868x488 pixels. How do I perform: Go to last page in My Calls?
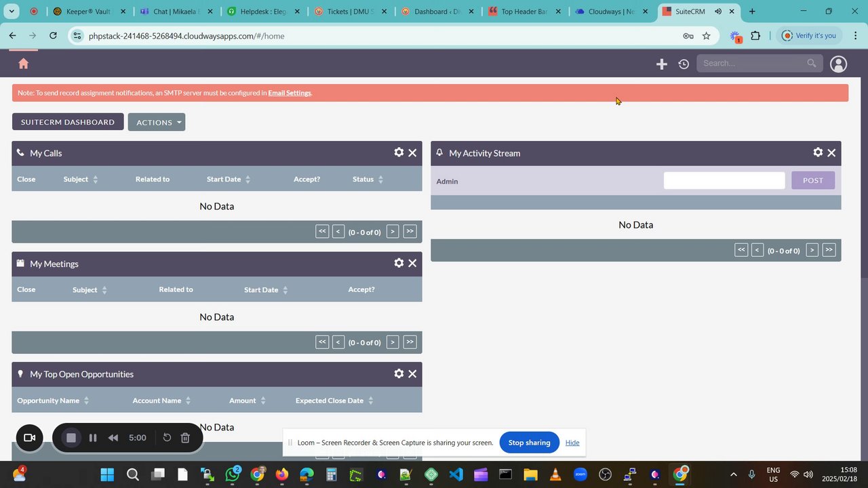410,231
